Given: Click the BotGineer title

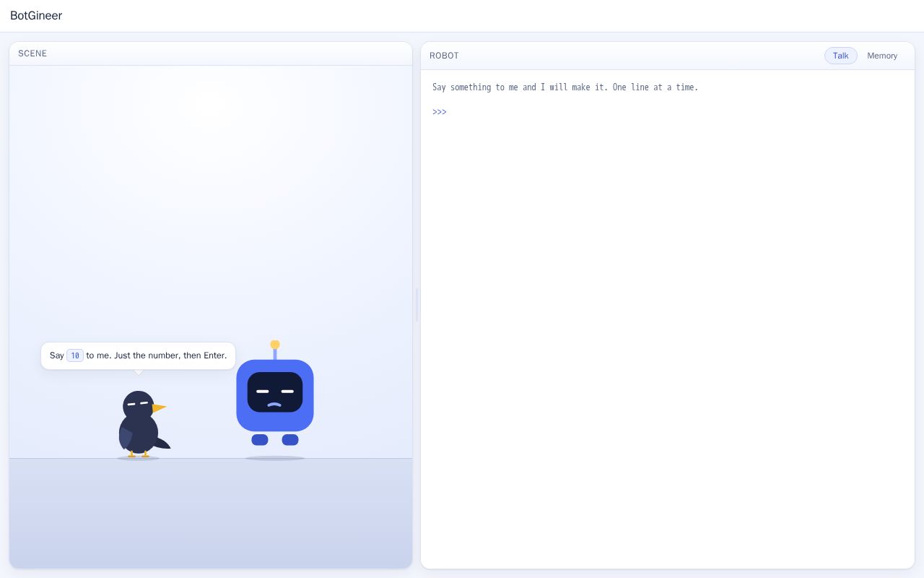Looking at the screenshot, I should (x=36, y=15).
